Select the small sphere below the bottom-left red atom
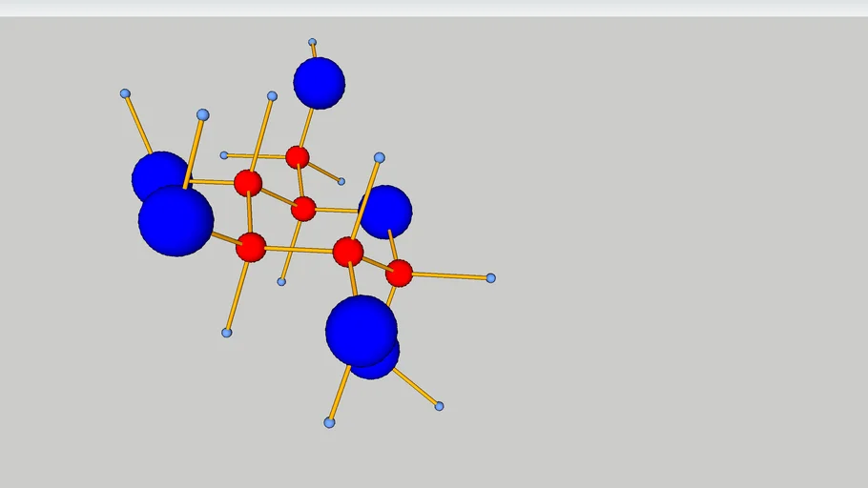The width and height of the screenshot is (868, 488). click(226, 333)
